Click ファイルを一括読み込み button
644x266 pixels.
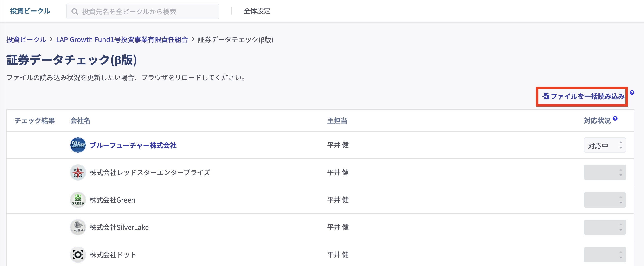[x=583, y=96]
